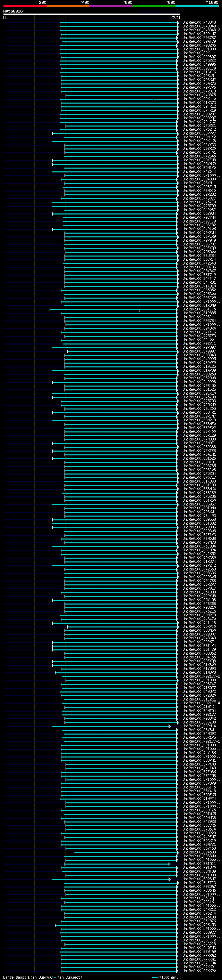Screen dimensions: 222x980
Task: Select the UniRef100_C0PPV7 subject label
Action: [199, 133]
